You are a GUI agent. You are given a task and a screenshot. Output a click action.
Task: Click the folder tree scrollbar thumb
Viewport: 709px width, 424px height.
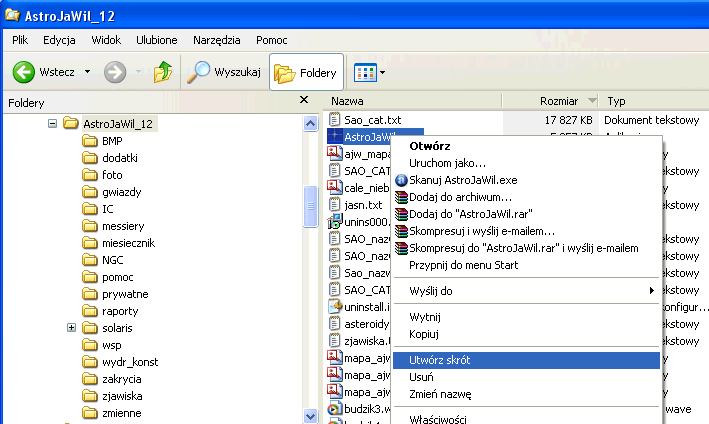click(311, 206)
